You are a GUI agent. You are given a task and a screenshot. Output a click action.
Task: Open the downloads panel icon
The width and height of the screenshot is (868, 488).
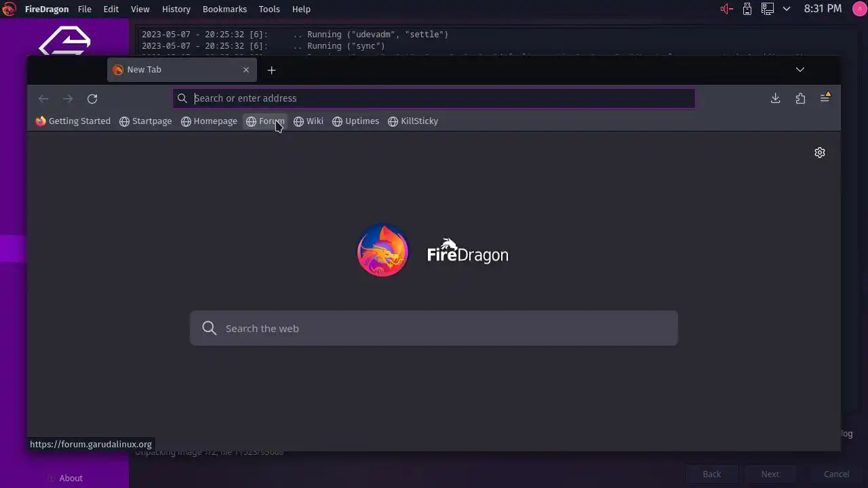point(775,98)
